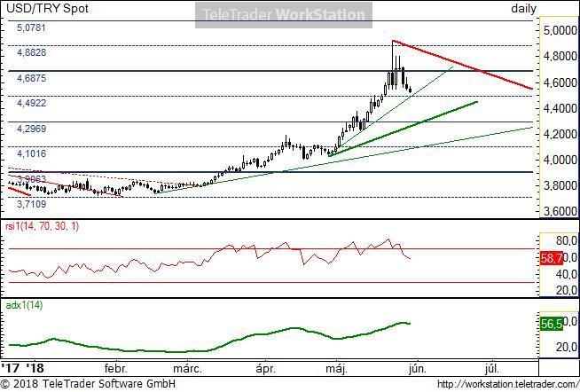580x392 pixels.
Task: Click the '17 year marker on the date axis
Action: coord(11,368)
